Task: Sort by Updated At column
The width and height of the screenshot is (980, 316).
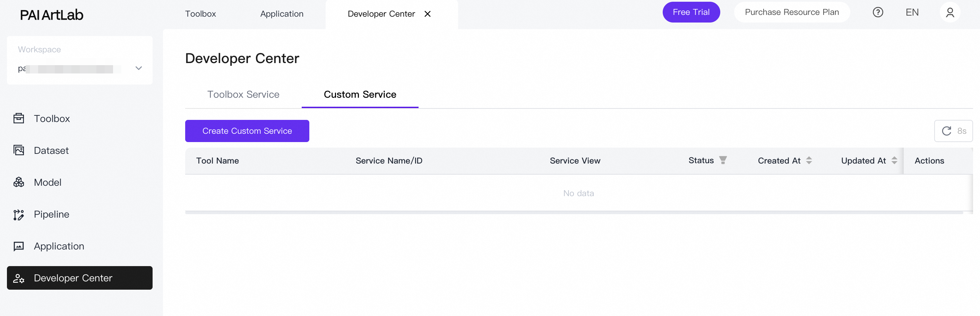Action: [894, 160]
